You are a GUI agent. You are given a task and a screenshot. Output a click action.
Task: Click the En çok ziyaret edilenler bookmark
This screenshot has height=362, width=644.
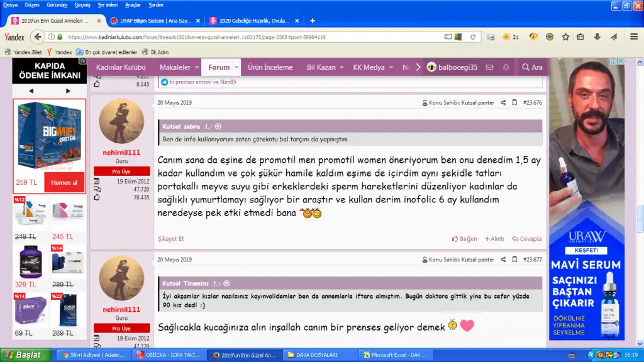[x=107, y=52]
